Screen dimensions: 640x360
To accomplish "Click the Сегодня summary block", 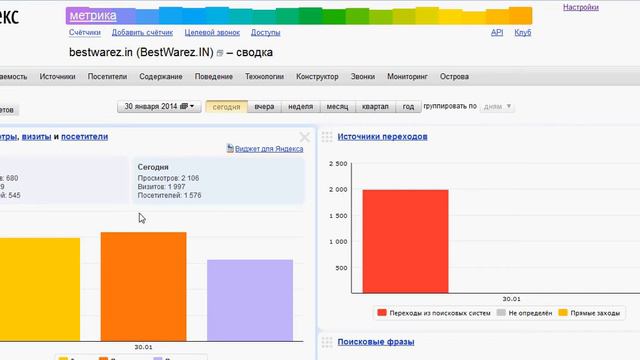I will (x=219, y=181).
